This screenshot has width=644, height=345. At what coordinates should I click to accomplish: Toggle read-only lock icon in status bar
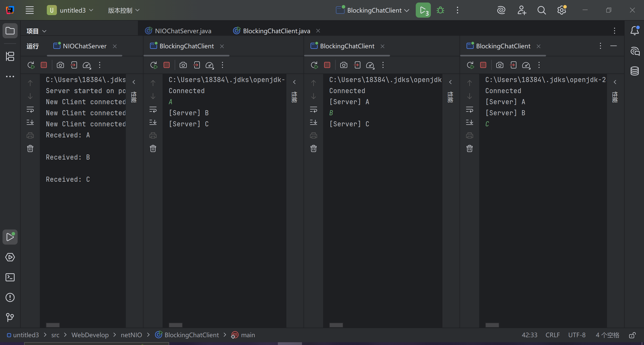(632, 335)
